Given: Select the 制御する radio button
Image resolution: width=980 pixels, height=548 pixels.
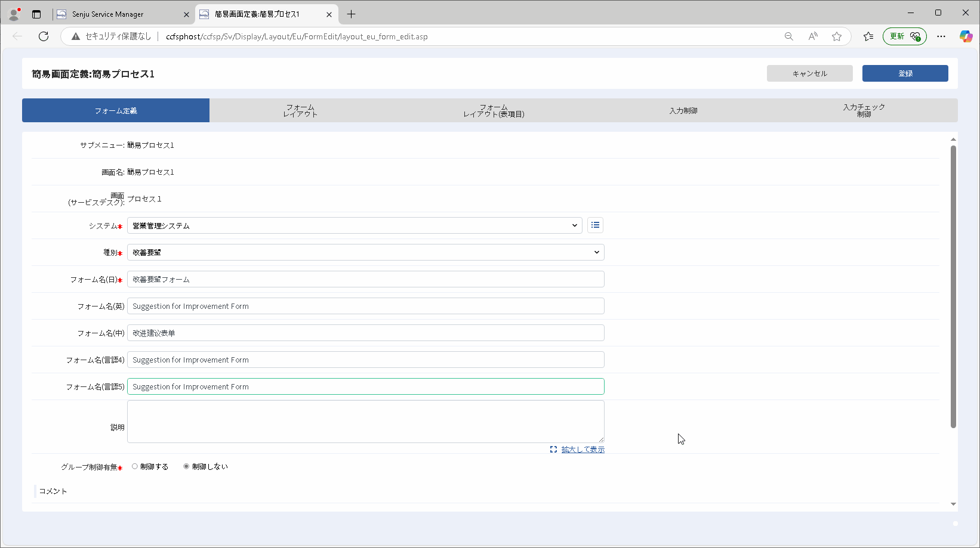Looking at the screenshot, I should click(135, 466).
